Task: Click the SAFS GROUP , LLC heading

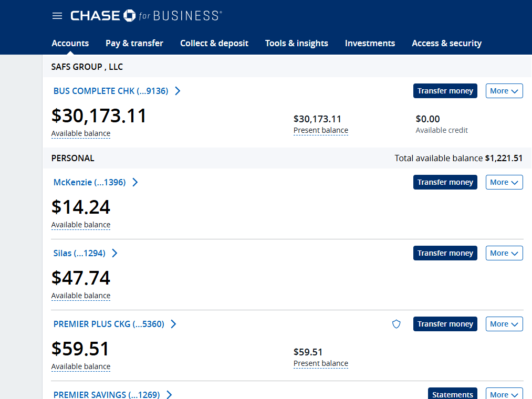Action: click(x=87, y=67)
